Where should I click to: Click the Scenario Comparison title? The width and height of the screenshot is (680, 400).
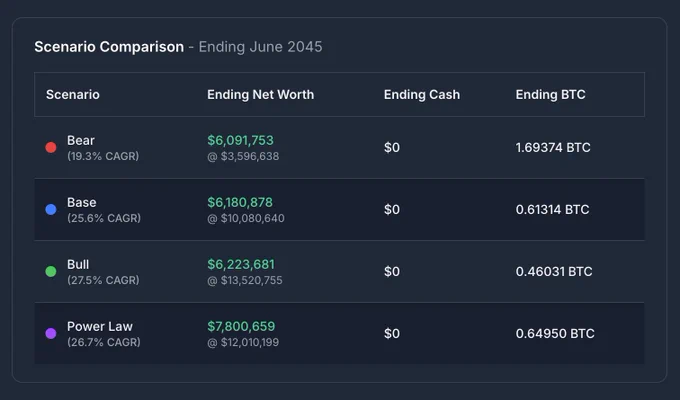click(109, 47)
